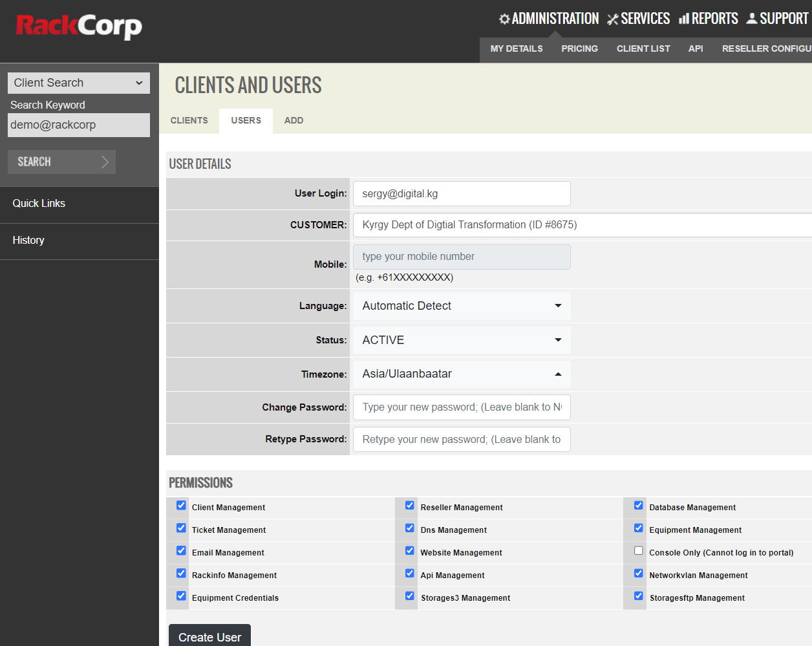Viewport: 812px width, 646px height.
Task: Toggle Equipment Management checkbox
Action: coord(639,528)
